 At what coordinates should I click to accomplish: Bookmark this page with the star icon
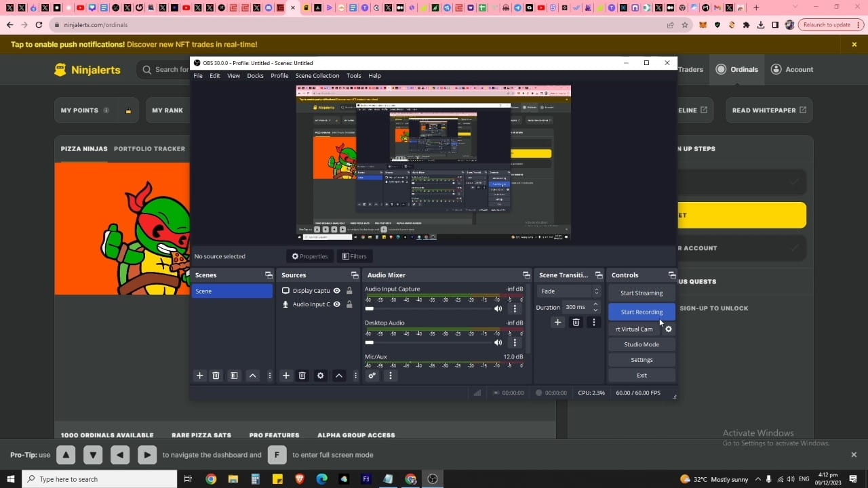pos(685,25)
